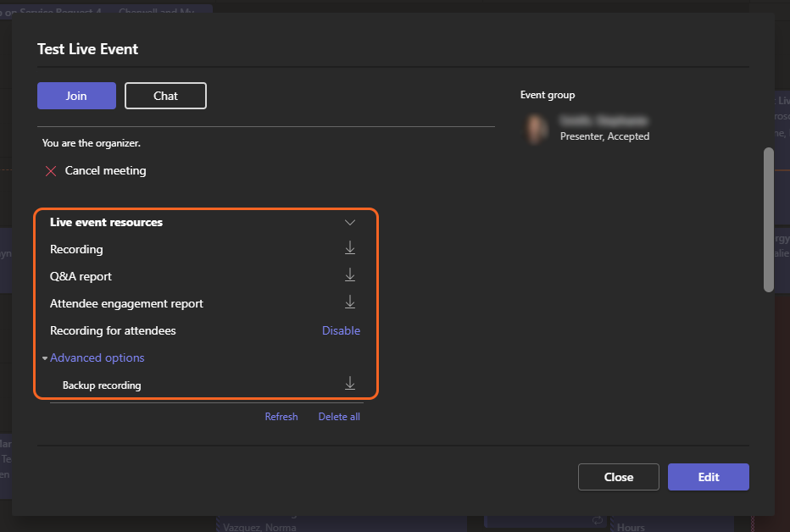
Task: Download the Recording file
Action: click(x=349, y=248)
